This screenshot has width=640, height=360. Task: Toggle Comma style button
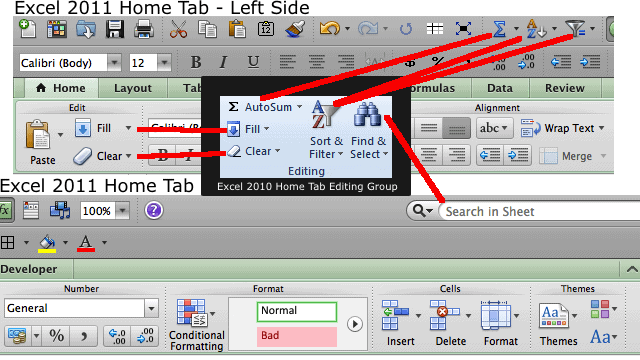coord(84,336)
